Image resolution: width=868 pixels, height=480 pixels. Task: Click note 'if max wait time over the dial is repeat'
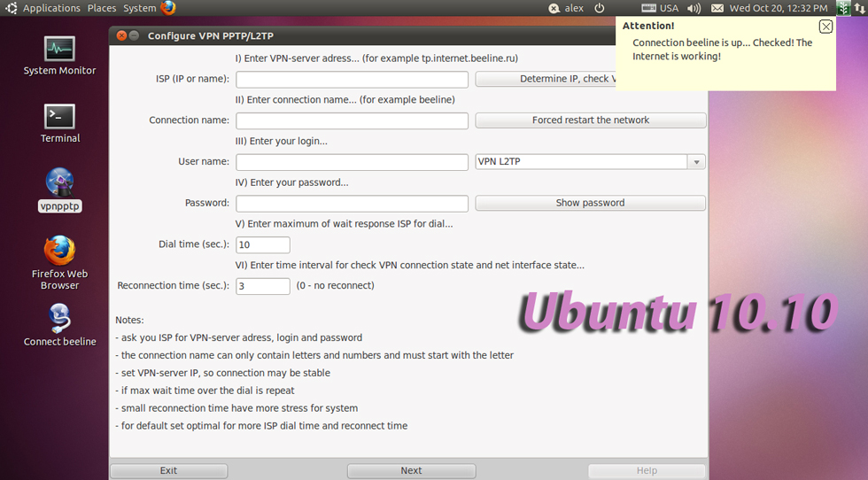[205, 391]
